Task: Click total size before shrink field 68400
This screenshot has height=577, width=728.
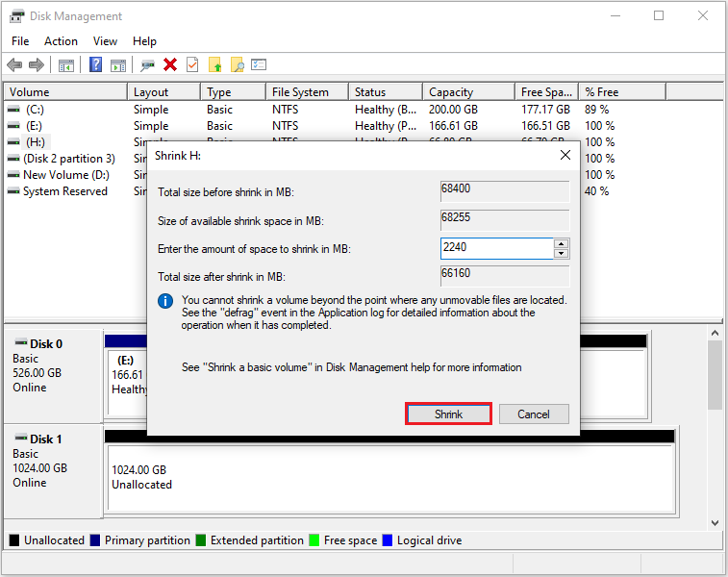Action: 505,191
